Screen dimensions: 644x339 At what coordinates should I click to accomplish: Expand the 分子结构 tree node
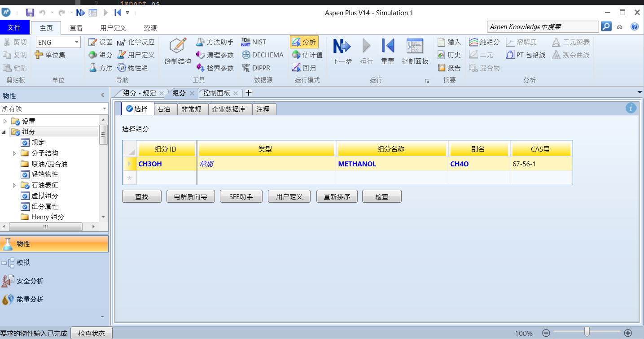click(15, 153)
